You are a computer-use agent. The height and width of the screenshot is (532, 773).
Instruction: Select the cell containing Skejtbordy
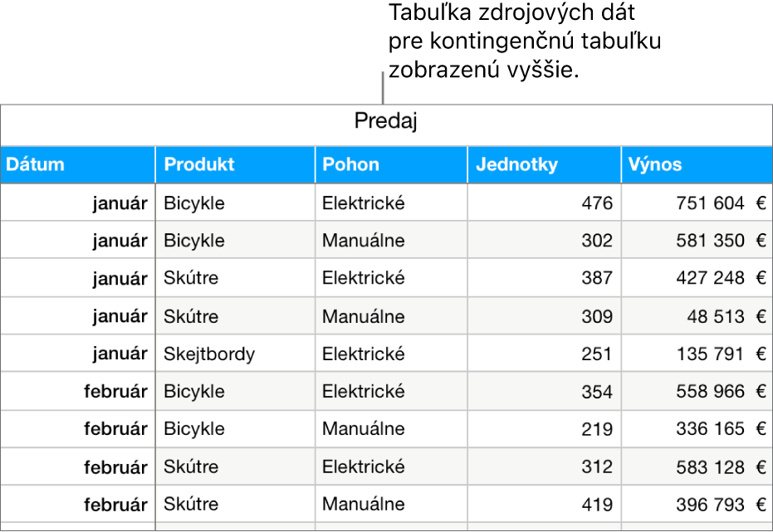(210, 354)
